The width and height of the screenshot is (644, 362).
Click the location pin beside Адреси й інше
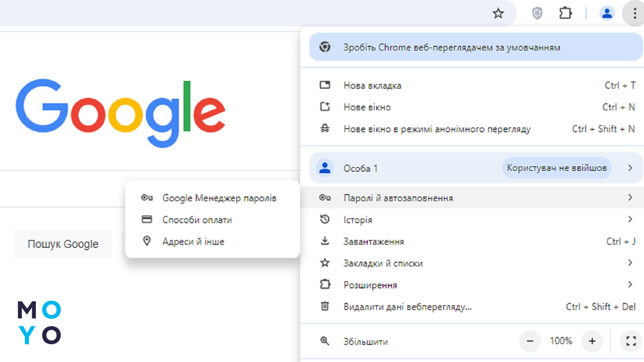pyautogui.click(x=147, y=241)
